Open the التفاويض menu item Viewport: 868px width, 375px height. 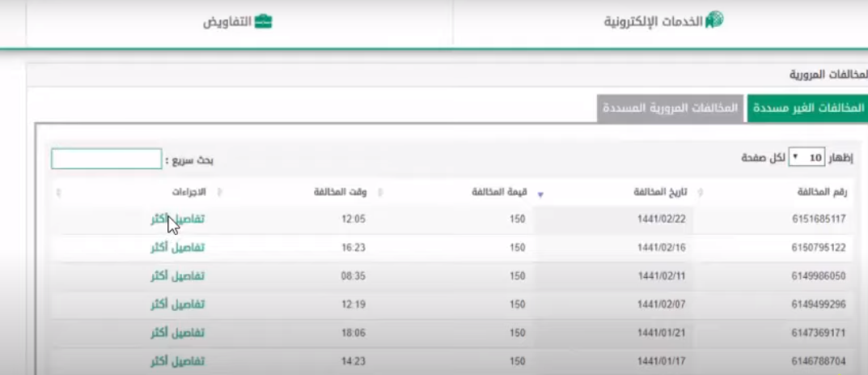[227, 22]
